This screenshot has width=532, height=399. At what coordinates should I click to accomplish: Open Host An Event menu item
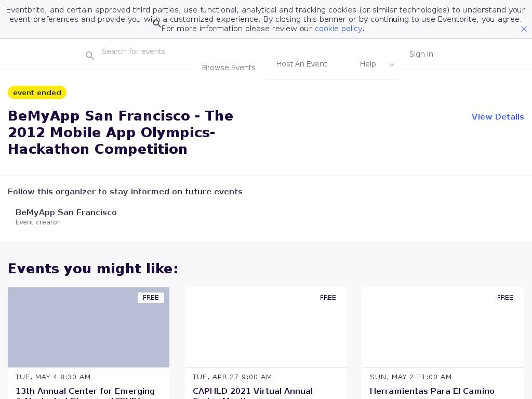pos(301,64)
